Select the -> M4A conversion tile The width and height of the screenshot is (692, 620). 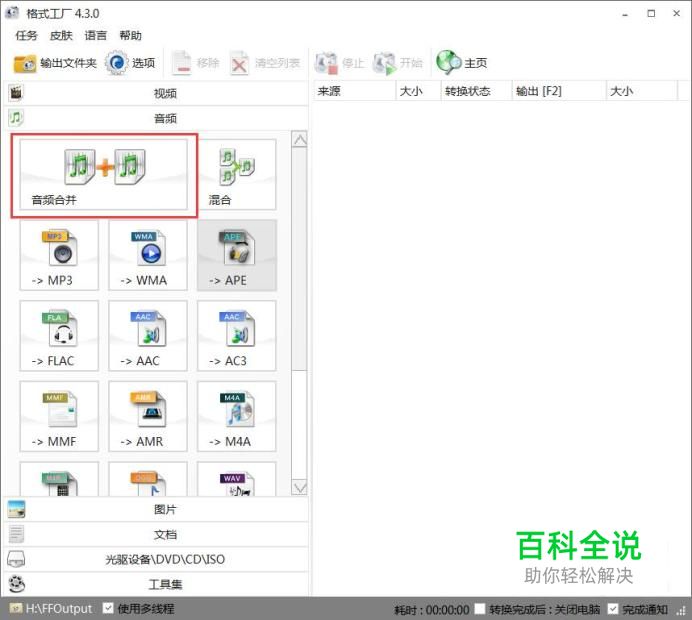[237, 417]
